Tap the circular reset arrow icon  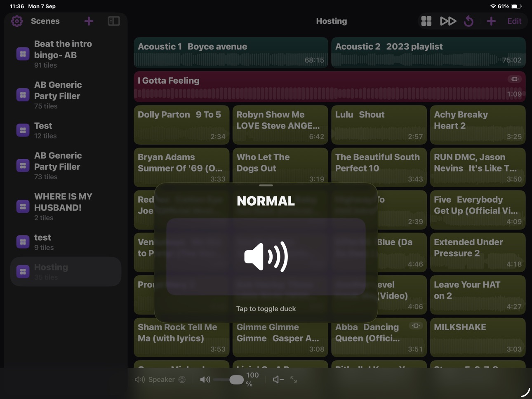[x=469, y=21]
